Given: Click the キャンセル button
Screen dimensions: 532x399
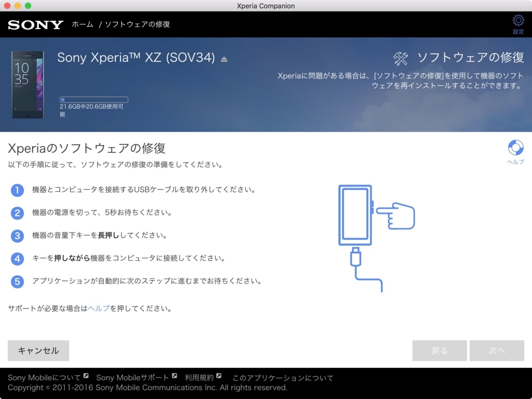Looking at the screenshot, I should pos(38,351).
